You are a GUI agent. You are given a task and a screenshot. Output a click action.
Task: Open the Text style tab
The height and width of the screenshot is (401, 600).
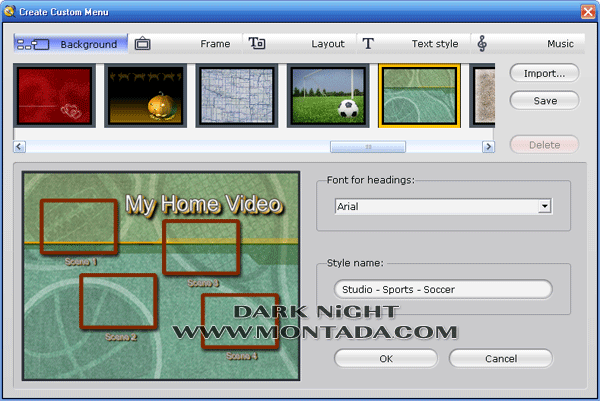point(434,44)
